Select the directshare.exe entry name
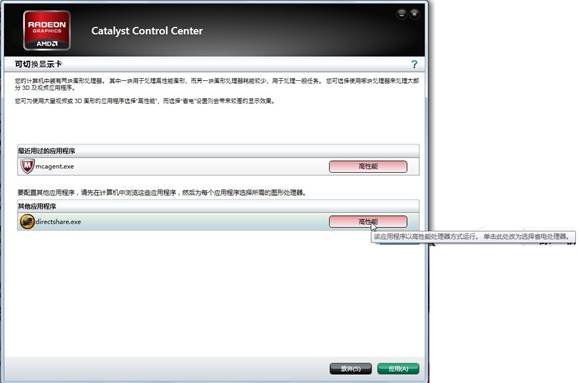 coord(58,222)
